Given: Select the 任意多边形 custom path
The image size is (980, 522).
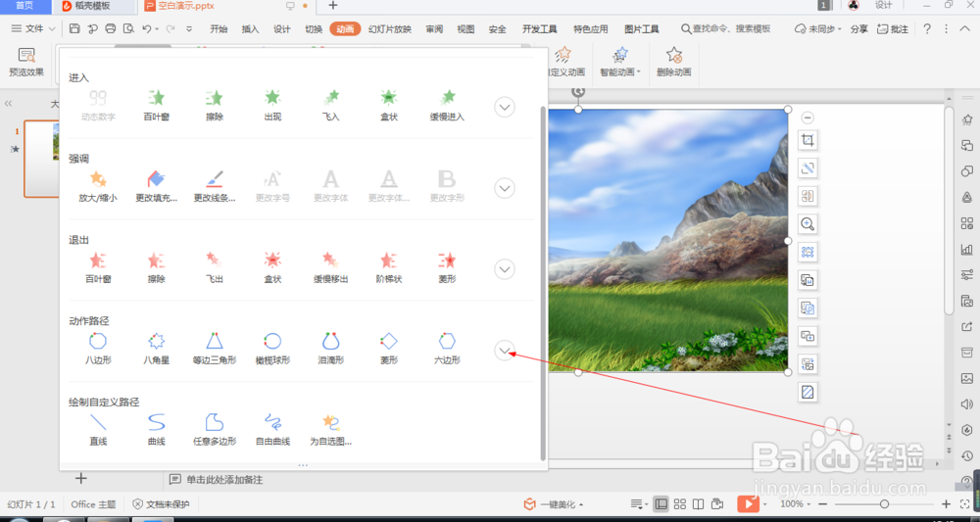Looking at the screenshot, I should coord(215,430).
